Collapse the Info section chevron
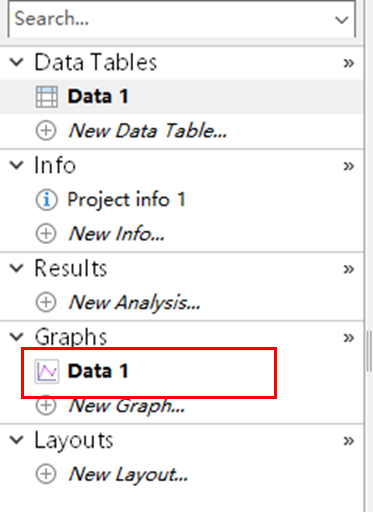373x512 pixels. (x=17, y=165)
